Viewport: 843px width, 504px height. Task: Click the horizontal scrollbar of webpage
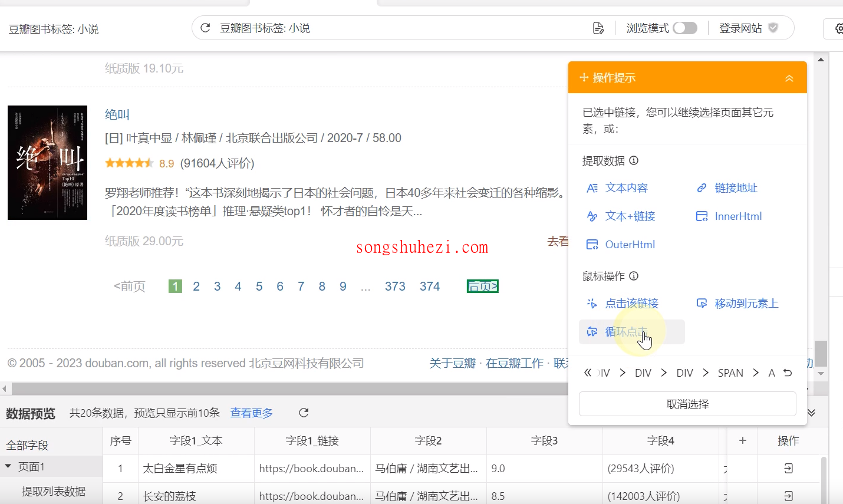[x=289, y=388]
